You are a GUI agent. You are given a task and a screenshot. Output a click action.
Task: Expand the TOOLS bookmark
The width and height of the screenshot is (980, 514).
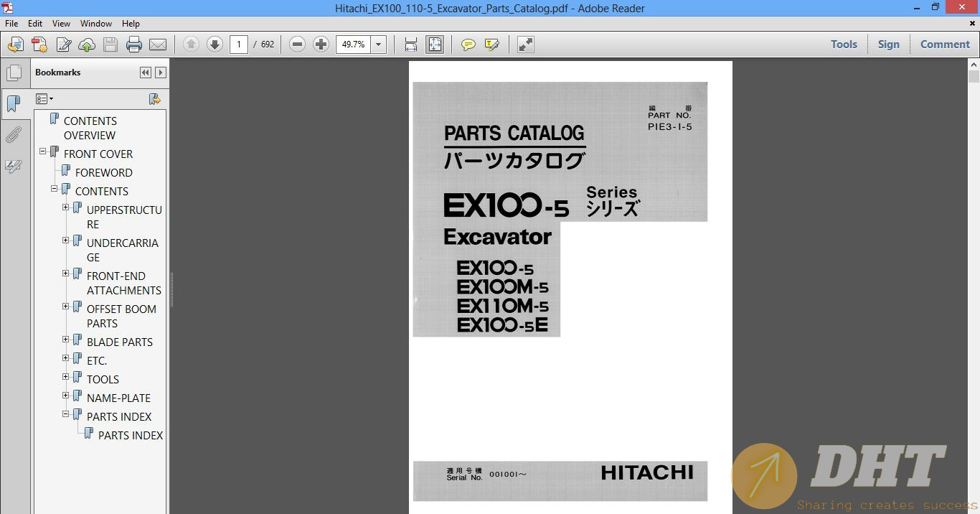66,377
